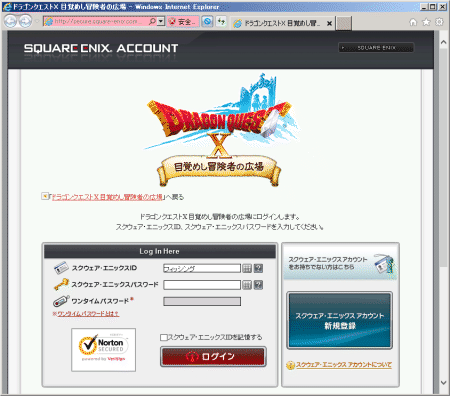Screen dimensions: 450x396
Task: Click the ID card icon by スクウェア・エニックスID
Action: [61, 268]
